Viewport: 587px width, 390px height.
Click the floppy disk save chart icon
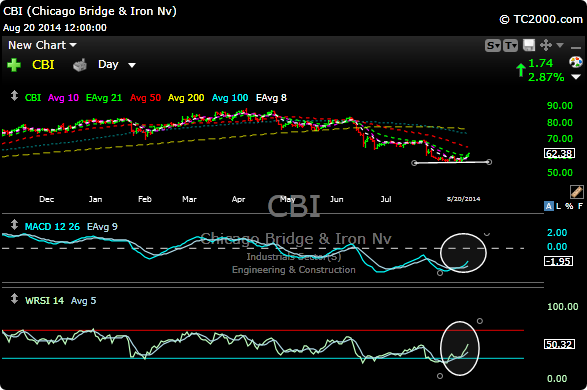pyautogui.click(x=529, y=45)
